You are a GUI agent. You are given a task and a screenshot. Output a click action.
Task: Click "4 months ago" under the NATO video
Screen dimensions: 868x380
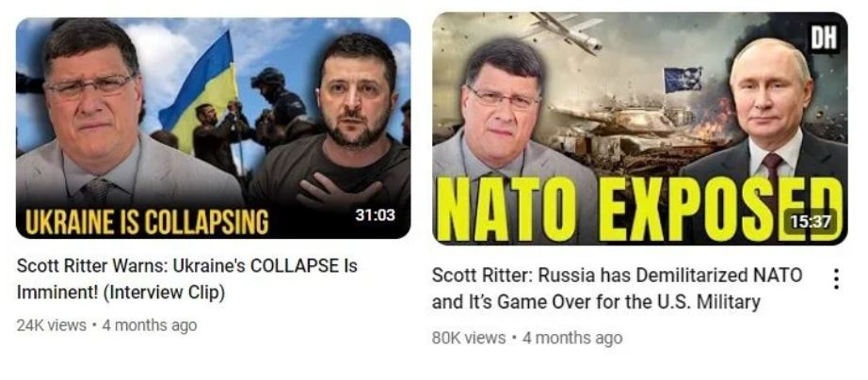(572, 338)
